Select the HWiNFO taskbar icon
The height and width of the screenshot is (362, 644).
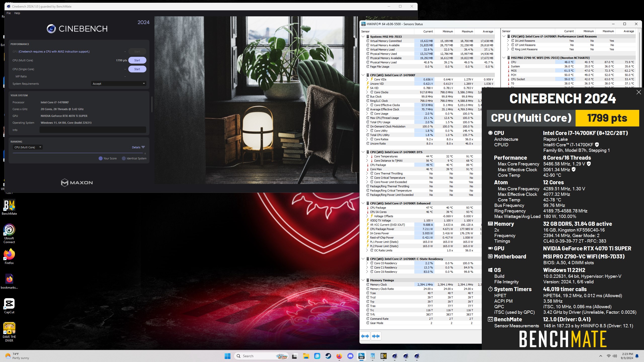point(361,356)
